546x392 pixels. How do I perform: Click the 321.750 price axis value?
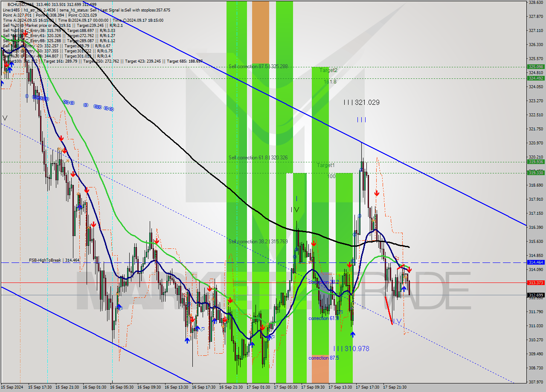click(x=536, y=129)
